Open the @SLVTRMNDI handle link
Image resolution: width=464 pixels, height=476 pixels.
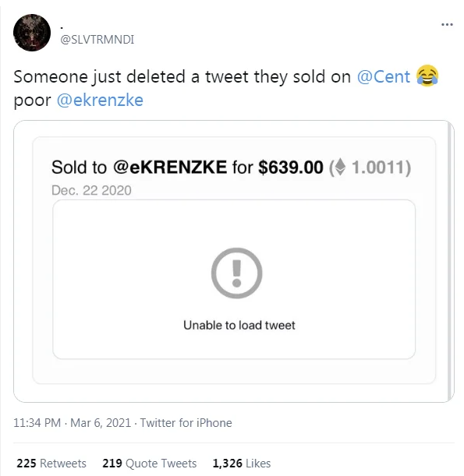pyautogui.click(x=97, y=40)
